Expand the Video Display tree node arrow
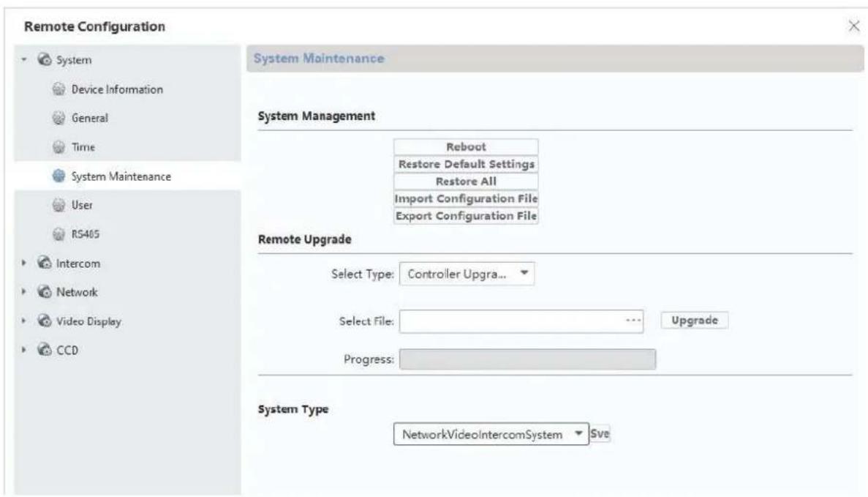868x497 pixels. (x=24, y=321)
